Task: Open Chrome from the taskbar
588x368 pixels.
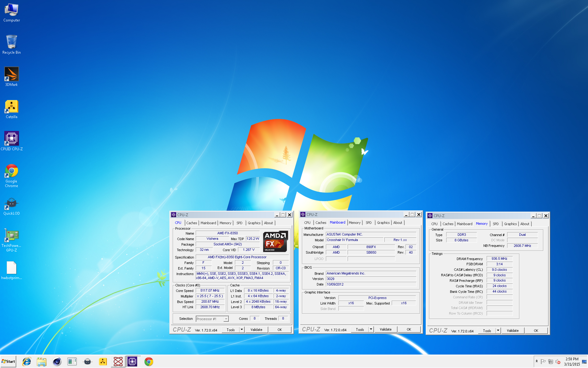Action: pyautogui.click(x=149, y=362)
